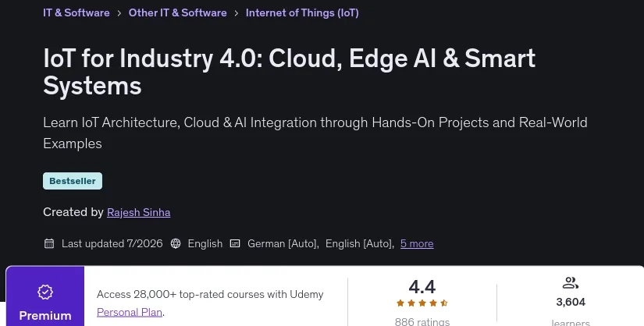Click the chevron after Other IT & Software
Screen dimensions: 644x326
237,13
